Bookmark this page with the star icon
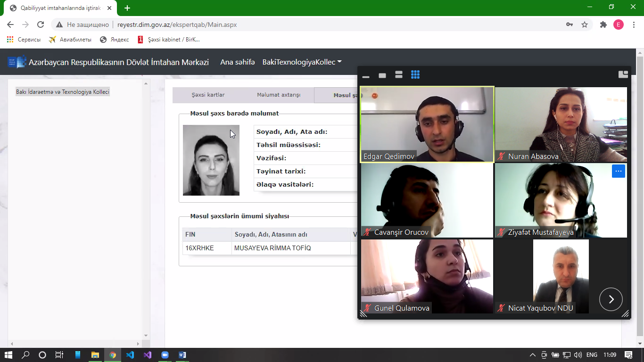This screenshot has width=644, height=362. (x=585, y=25)
